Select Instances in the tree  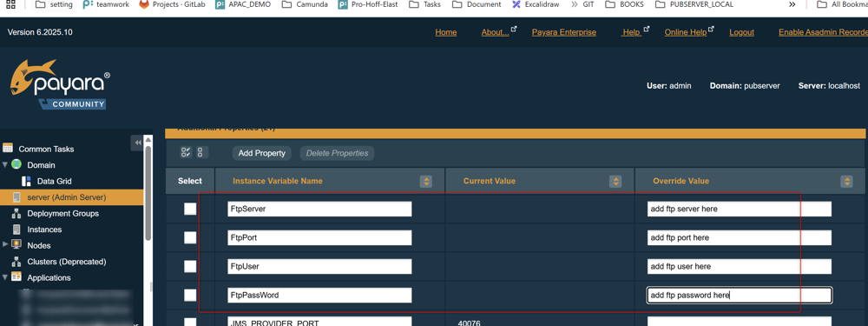[44, 230]
